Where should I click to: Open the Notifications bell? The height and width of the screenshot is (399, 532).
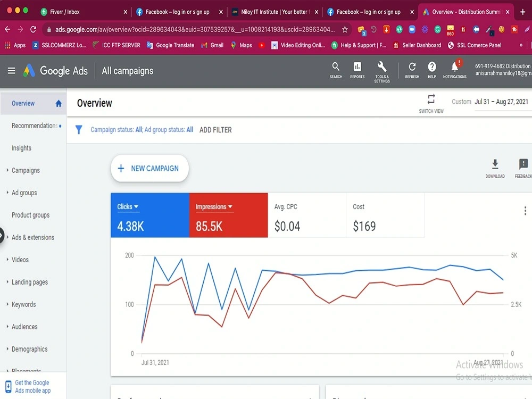455,70
